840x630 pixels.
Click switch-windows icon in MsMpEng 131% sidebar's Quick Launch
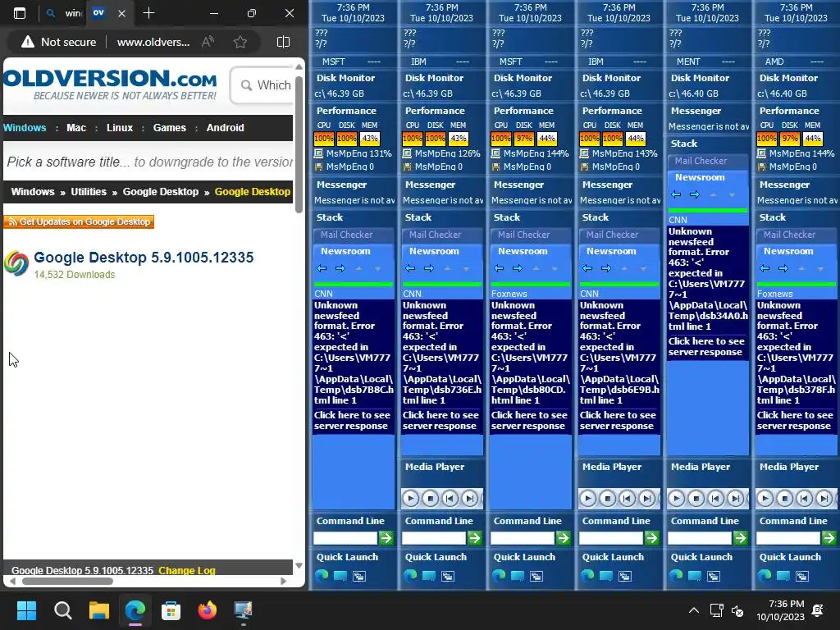(359, 576)
